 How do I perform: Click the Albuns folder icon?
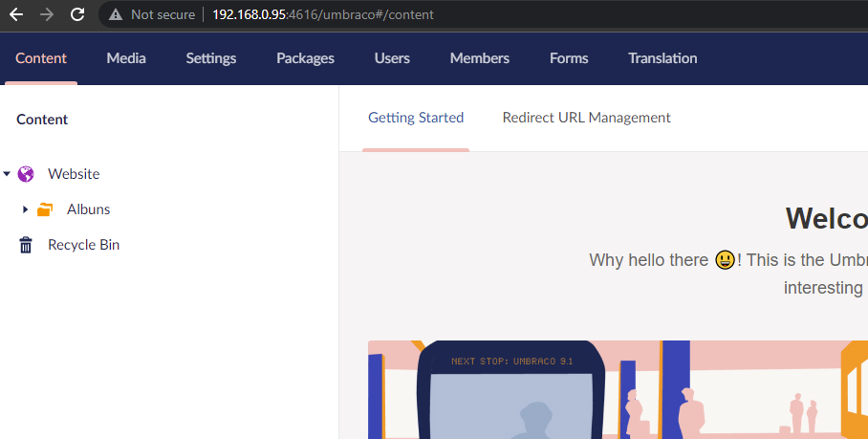[x=45, y=209]
